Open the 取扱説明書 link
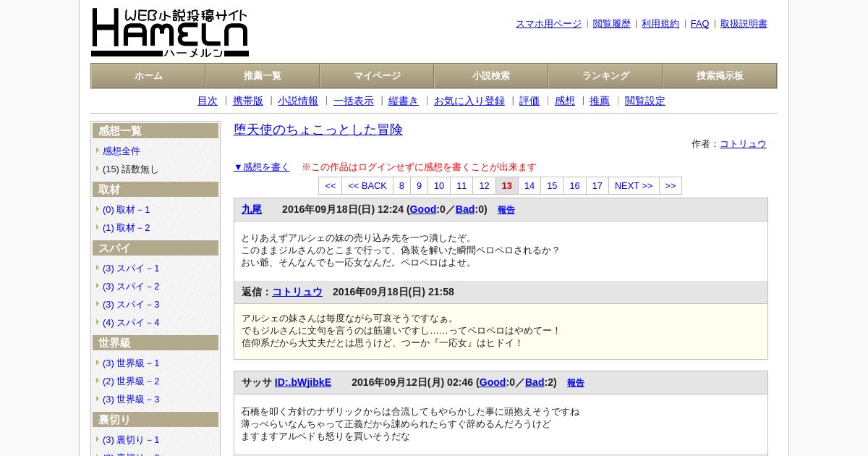 (744, 24)
